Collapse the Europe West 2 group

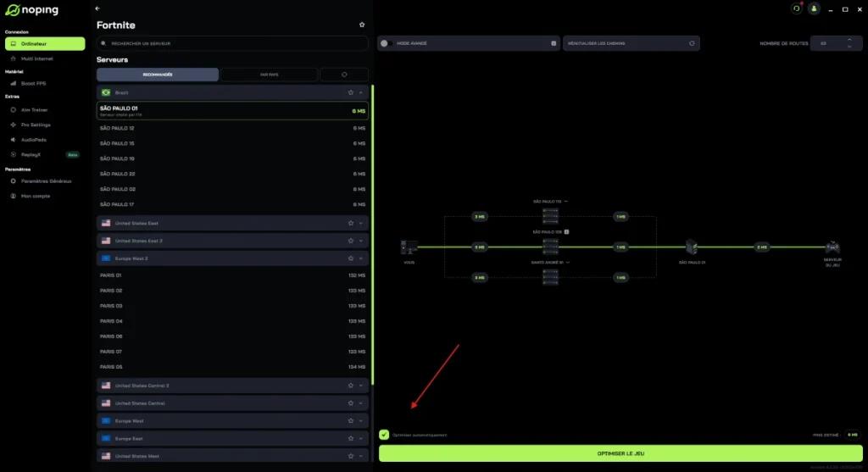361,258
